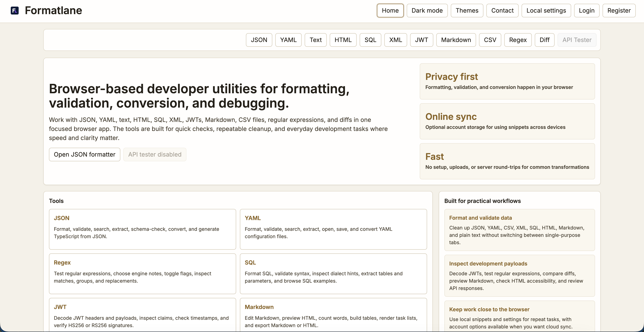
Task: Click the disabled API Tester tab
Action: coord(577,40)
